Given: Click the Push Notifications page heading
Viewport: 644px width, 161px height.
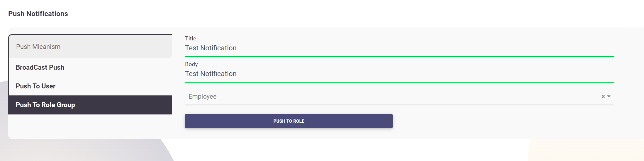Looking at the screenshot, I should tap(38, 14).
